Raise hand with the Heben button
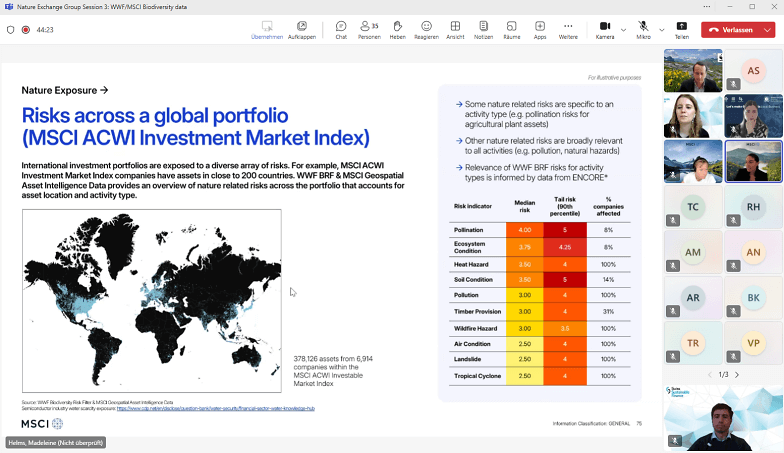 pos(397,29)
